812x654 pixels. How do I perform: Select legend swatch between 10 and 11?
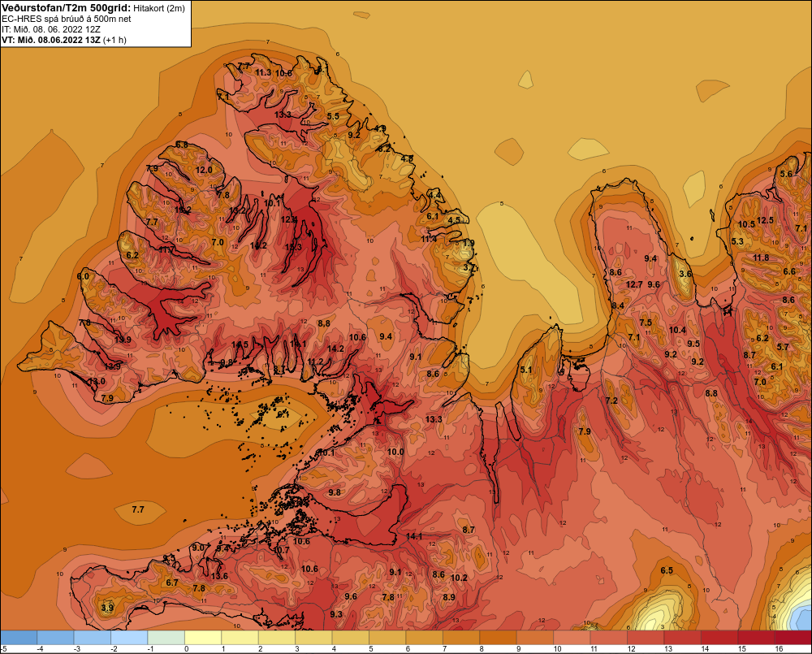pyautogui.click(x=572, y=638)
